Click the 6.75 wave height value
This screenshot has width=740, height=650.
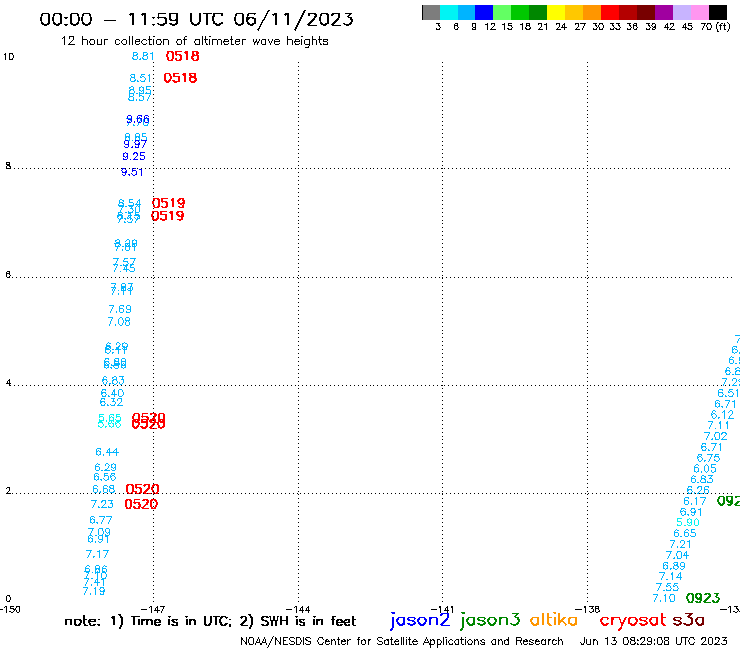pos(708,458)
